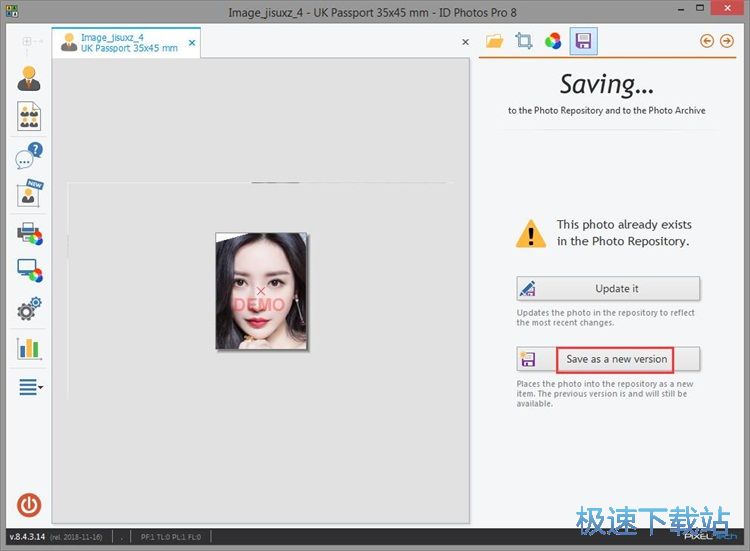Click the 'Saving...' heading

[607, 84]
